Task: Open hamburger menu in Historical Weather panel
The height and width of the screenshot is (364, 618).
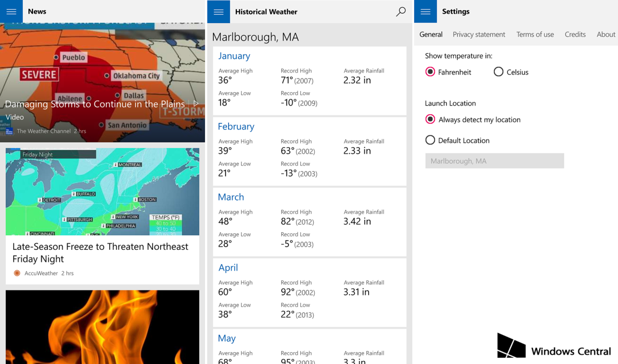Action: coord(218,12)
